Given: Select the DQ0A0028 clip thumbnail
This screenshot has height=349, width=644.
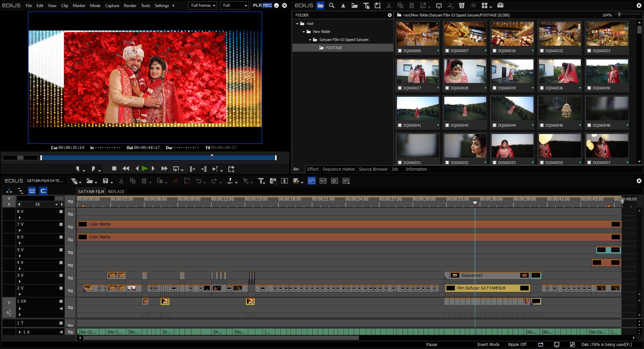Looking at the screenshot, I should (x=465, y=72).
